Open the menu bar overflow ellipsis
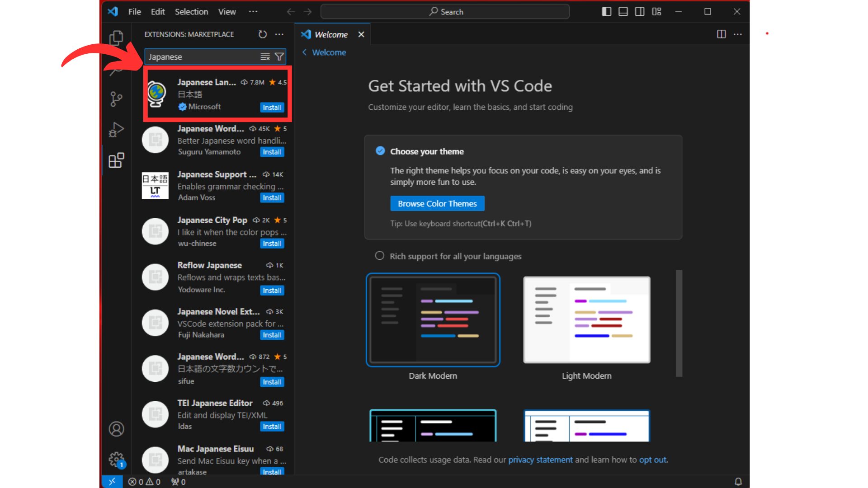 pyautogui.click(x=253, y=11)
